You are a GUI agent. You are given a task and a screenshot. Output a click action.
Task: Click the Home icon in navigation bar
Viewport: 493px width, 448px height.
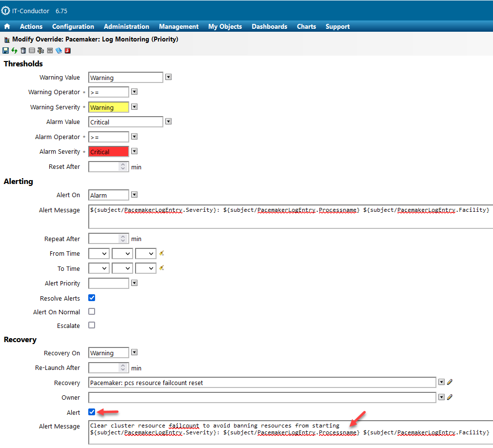point(7,27)
